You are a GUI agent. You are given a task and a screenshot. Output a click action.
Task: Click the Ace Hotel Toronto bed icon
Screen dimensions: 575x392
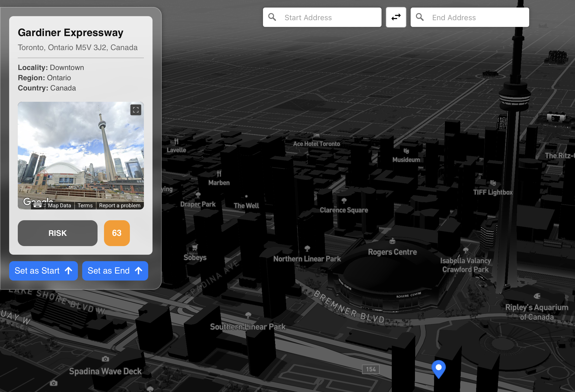(316, 135)
